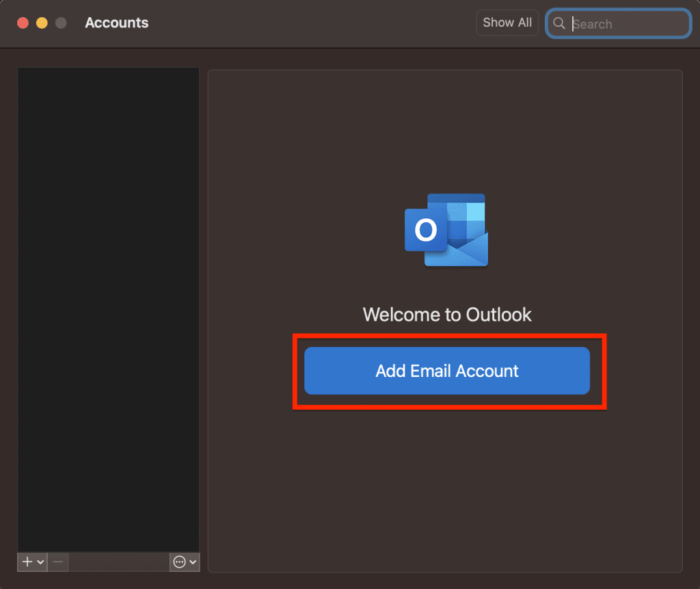Start account setup with the blue button

[447, 371]
